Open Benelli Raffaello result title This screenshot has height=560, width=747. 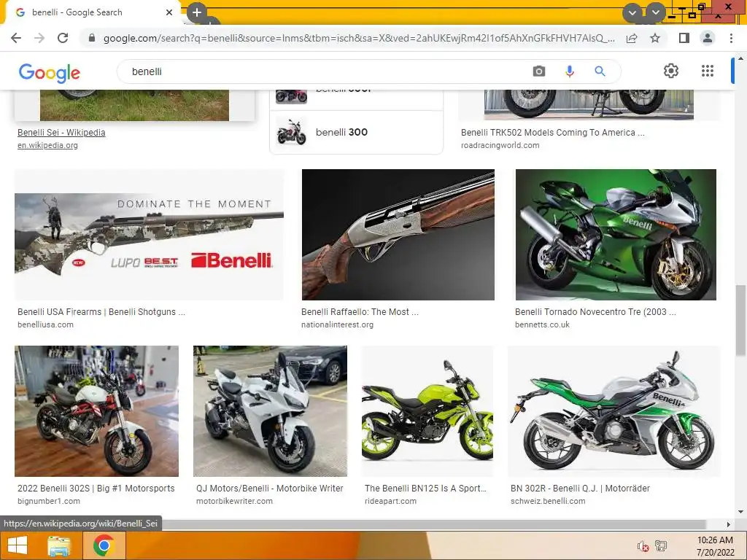360,312
